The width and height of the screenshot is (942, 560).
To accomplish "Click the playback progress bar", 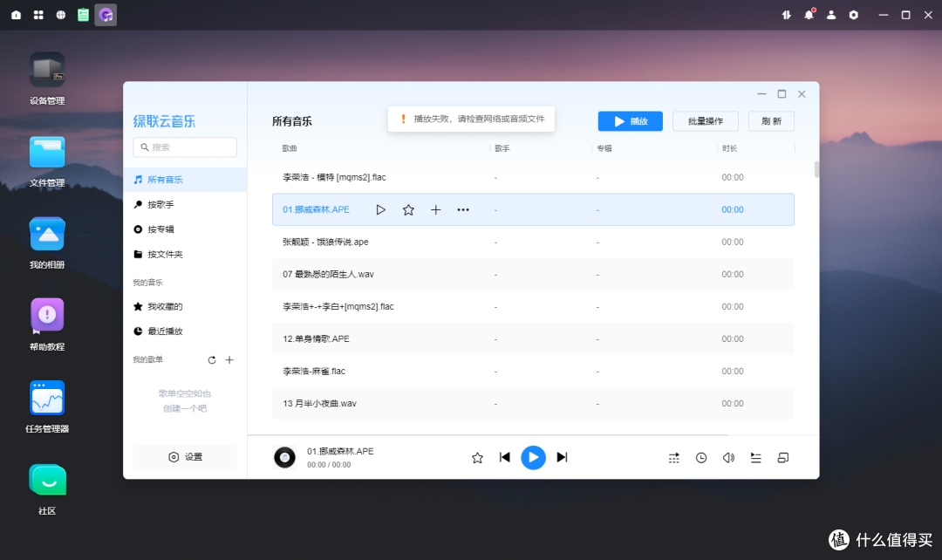I will [x=533, y=434].
